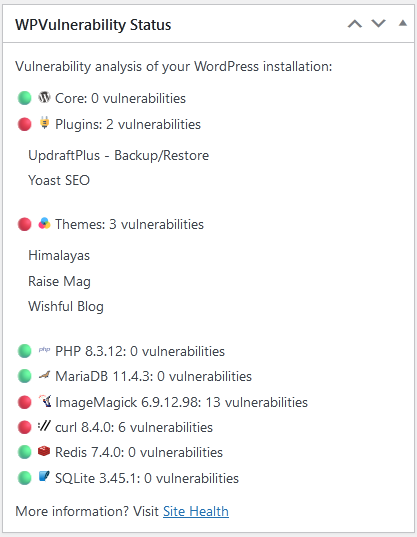
Task: Open the Site Health link
Action: pos(196,511)
